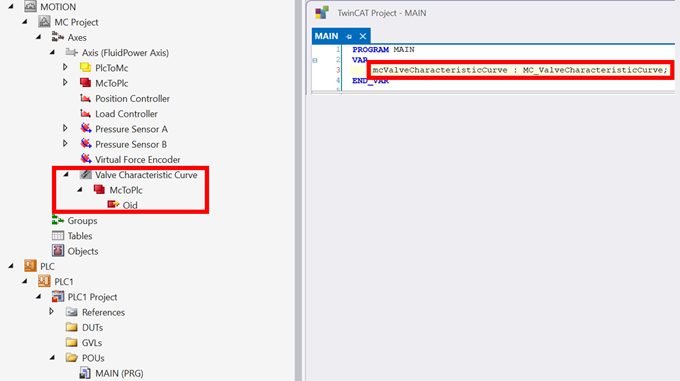Click the PLC1 node icon
Viewport: 680px width, 381px height.
coord(44,281)
